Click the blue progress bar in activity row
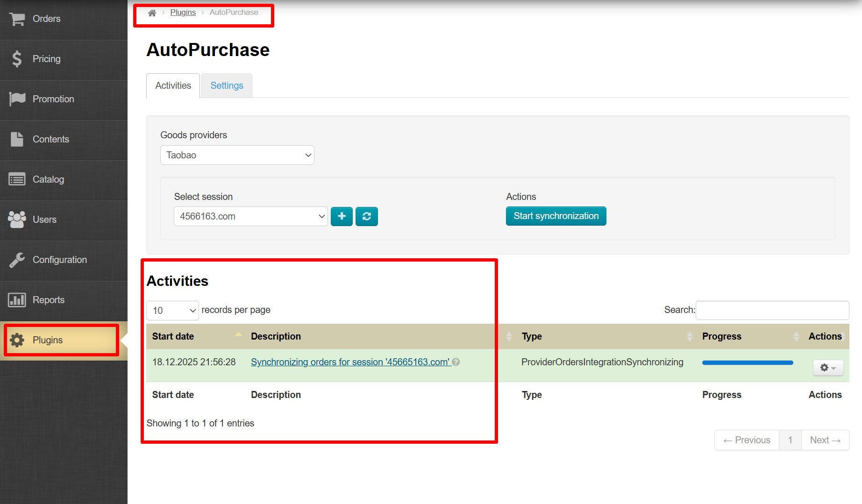The image size is (862, 504). point(747,362)
